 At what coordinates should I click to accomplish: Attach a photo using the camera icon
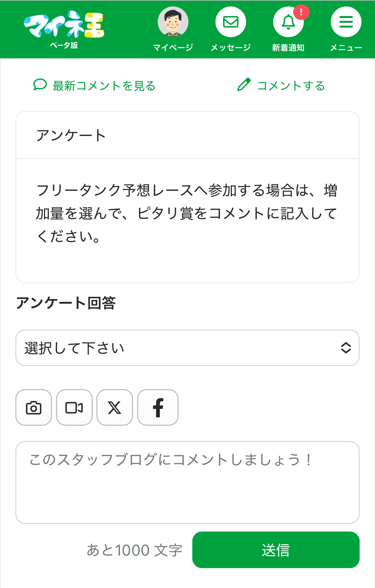click(x=34, y=407)
